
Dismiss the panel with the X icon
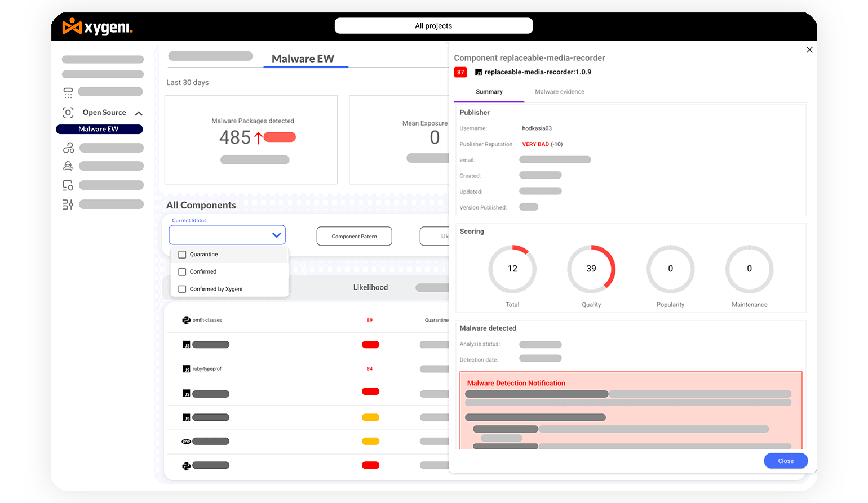[x=809, y=50]
